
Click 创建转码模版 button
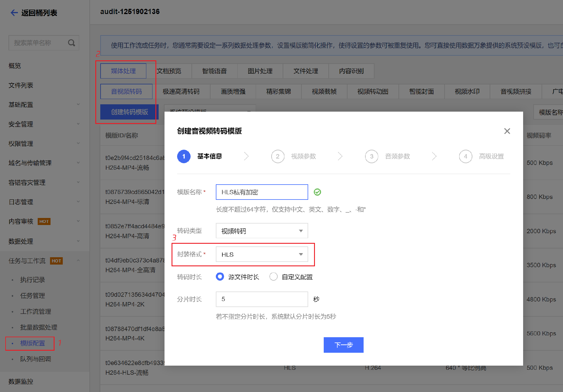click(129, 112)
